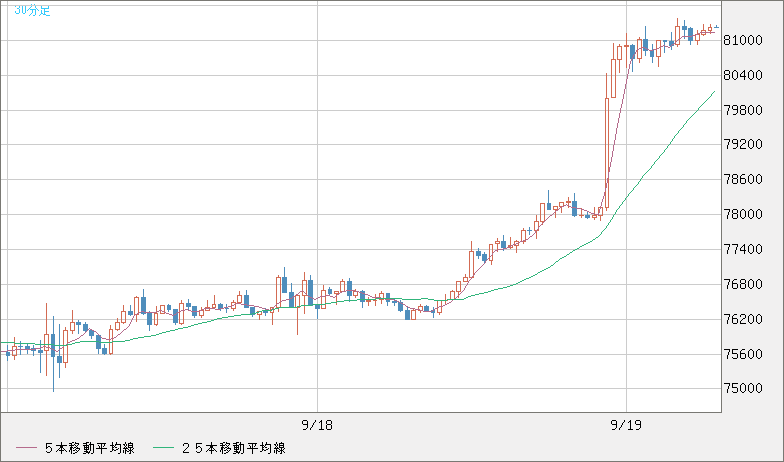Click the 81000 price axis label

point(743,40)
